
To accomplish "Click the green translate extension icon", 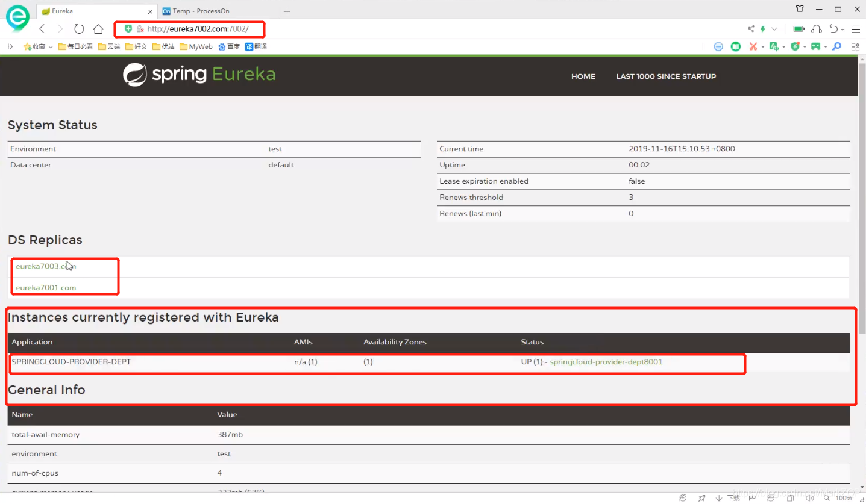I will pyautogui.click(x=774, y=46).
